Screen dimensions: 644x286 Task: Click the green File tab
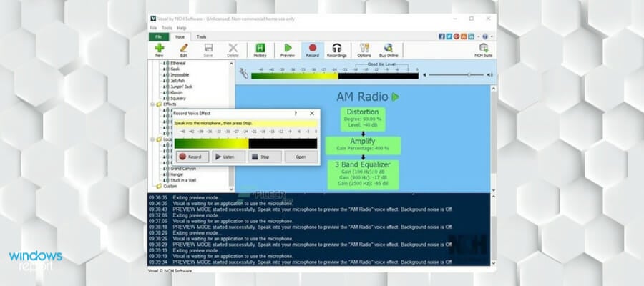159,37
